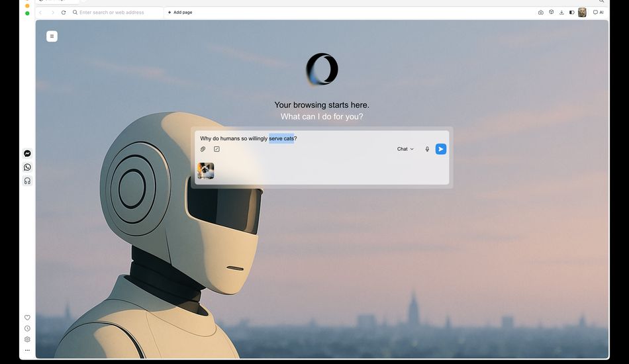
Task: Expand the Chat mode dropdown
Action: (405, 150)
